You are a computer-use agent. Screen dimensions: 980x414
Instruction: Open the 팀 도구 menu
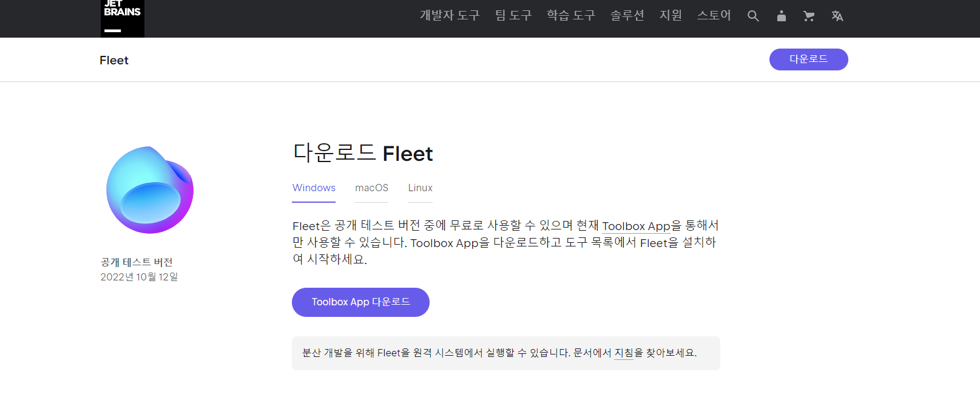point(513,15)
